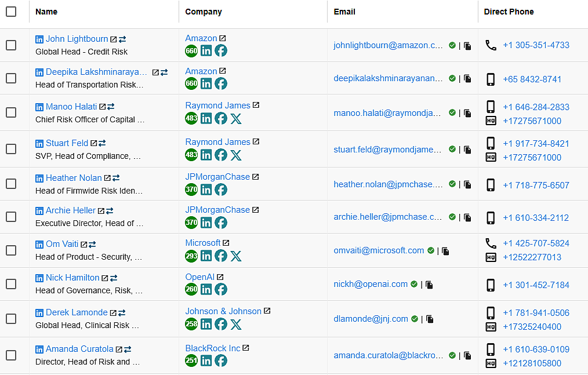This screenshot has width=588, height=375.
Task: Copy Derek Lamonde's email with the copy icon
Action: (431, 319)
